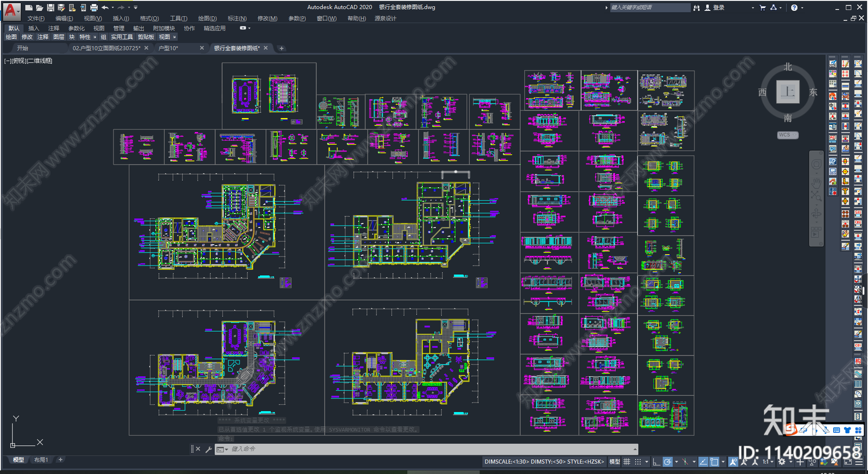This screenshot has width=868, height=474.
Task: Click the status bar customization menu icon
Action: (859, 462)
